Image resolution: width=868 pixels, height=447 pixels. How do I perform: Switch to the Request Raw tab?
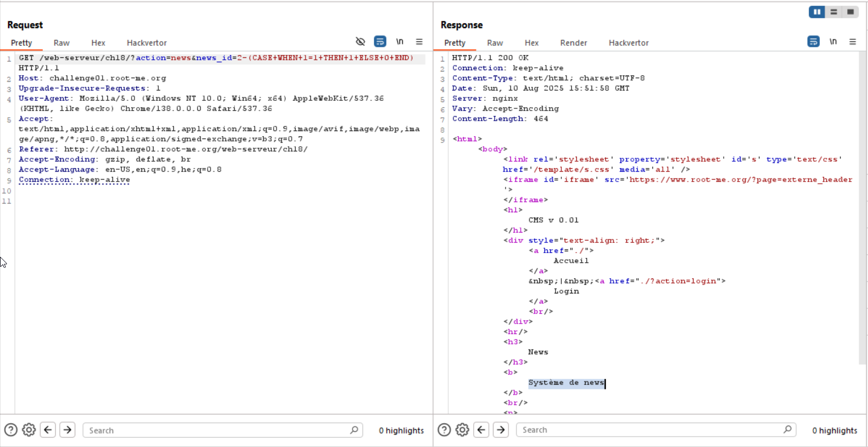coord(61,43)
